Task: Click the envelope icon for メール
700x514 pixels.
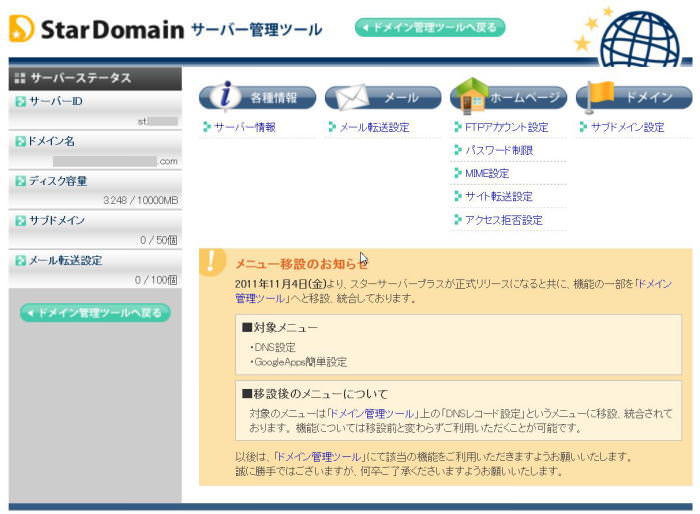Action: (x=352, y=96)
